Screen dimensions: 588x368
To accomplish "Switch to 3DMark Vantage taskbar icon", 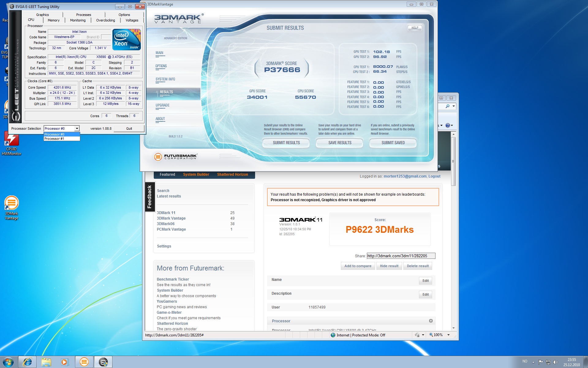I will click(x=84, y=362).
